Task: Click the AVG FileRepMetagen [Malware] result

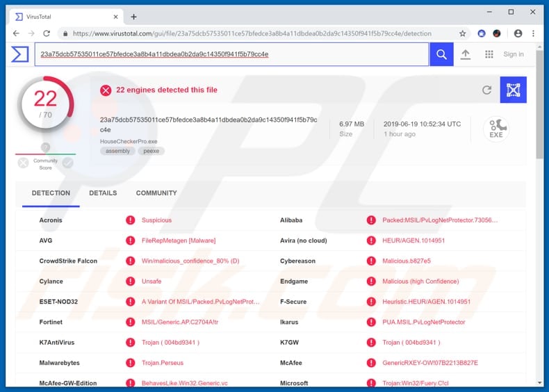Action: [x=179, y=240]
